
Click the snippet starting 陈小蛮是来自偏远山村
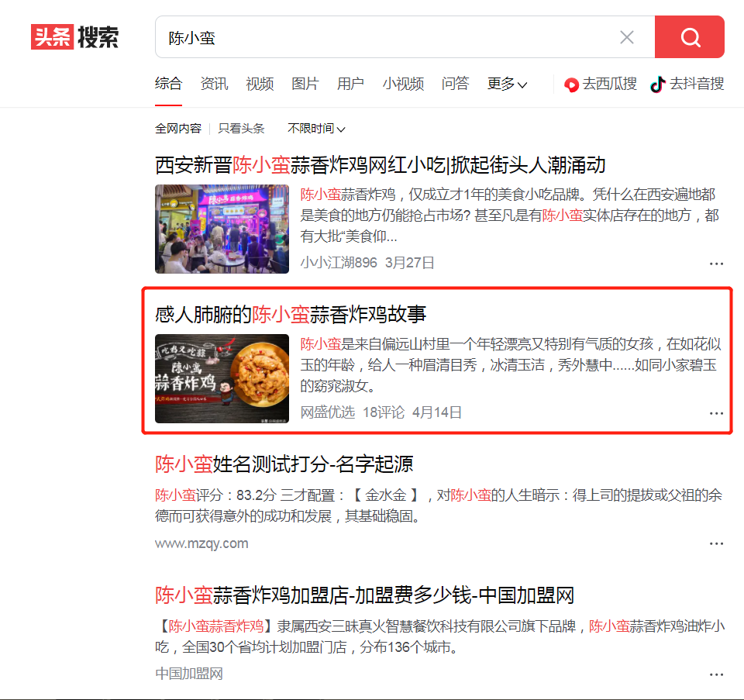click(x=511, y=364)
